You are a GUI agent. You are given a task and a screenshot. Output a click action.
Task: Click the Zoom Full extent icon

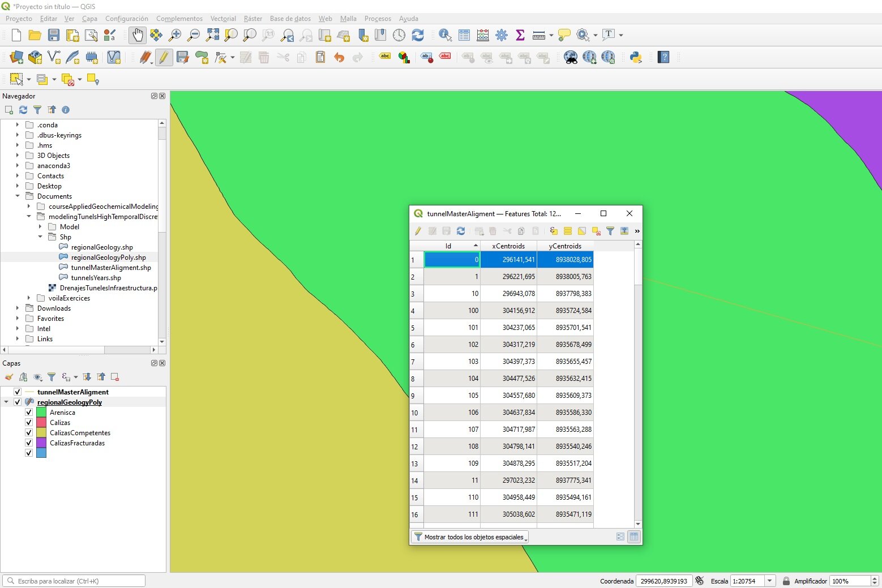212,35
